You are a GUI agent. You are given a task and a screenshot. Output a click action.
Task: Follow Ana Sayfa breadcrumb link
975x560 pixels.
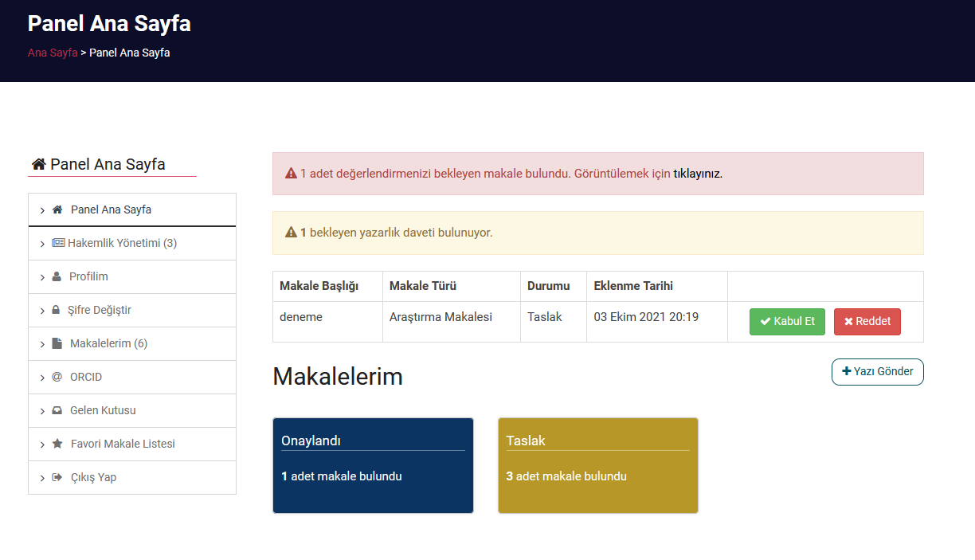pos(53,53)
